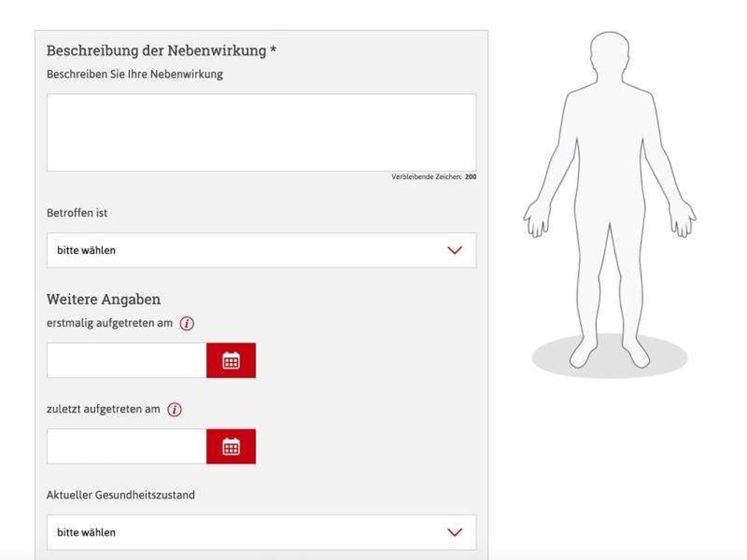Image resolution: width=747 pixels, height=560 pixels.
Task: Select the chest on the body figure
Action: pos(609,114)
